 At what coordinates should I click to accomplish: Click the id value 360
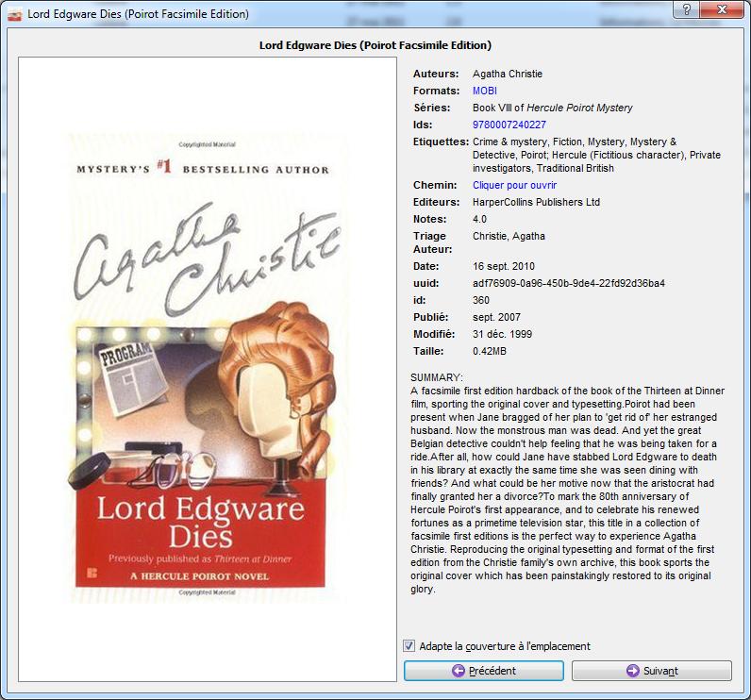[481, 300]
